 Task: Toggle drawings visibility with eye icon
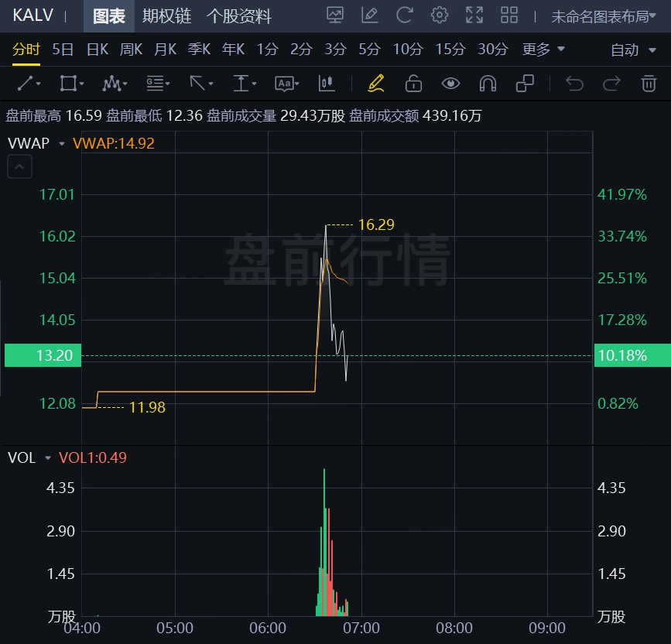click(450, 84)
